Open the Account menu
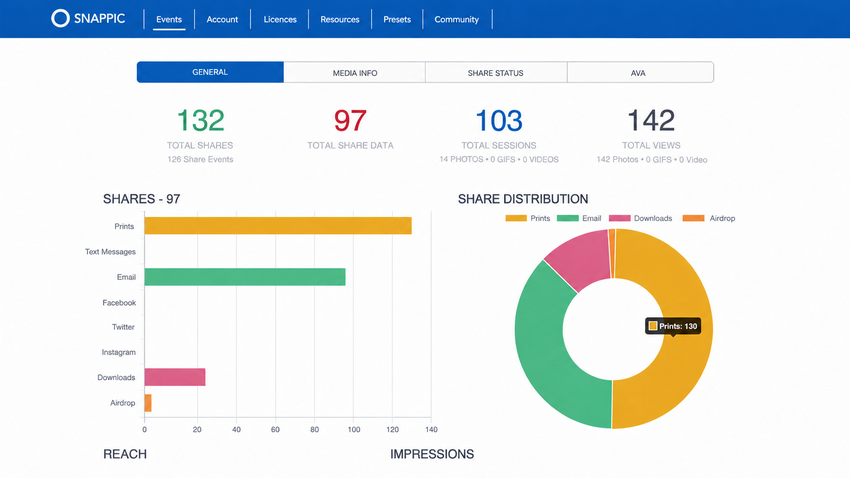The width and height of the screenshot is (850, 478). tap(222, 20)
